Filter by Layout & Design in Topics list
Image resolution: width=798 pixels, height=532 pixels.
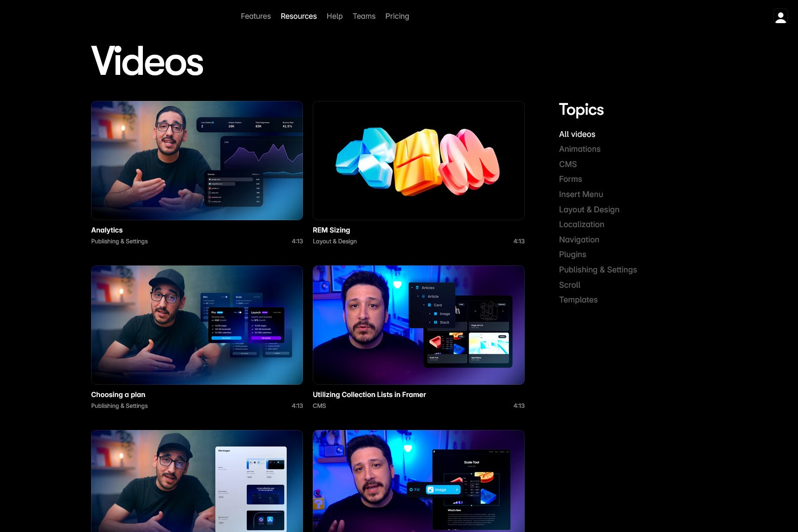(589, 209)
